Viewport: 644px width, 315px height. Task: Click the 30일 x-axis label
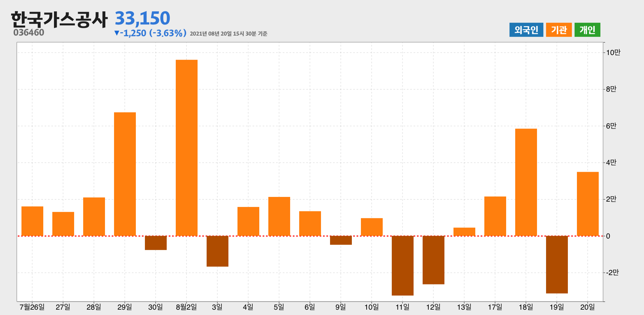[x=156, y=307]
